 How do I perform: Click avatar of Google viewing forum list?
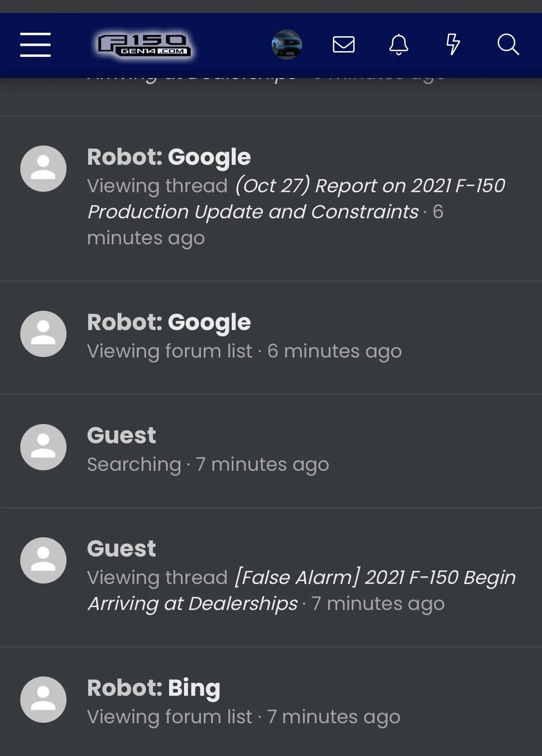[43, 334]
